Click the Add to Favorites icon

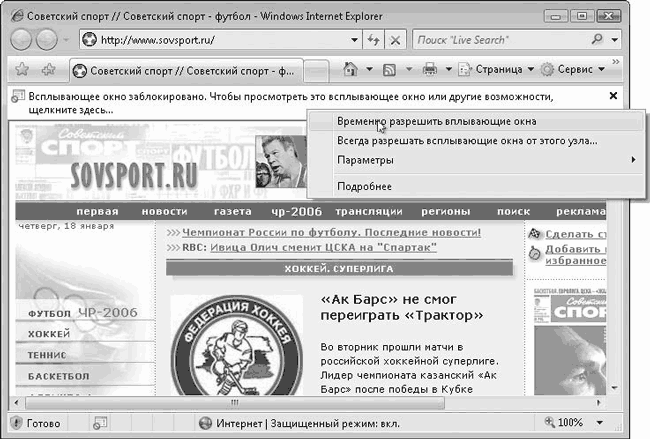pos(47,70)
